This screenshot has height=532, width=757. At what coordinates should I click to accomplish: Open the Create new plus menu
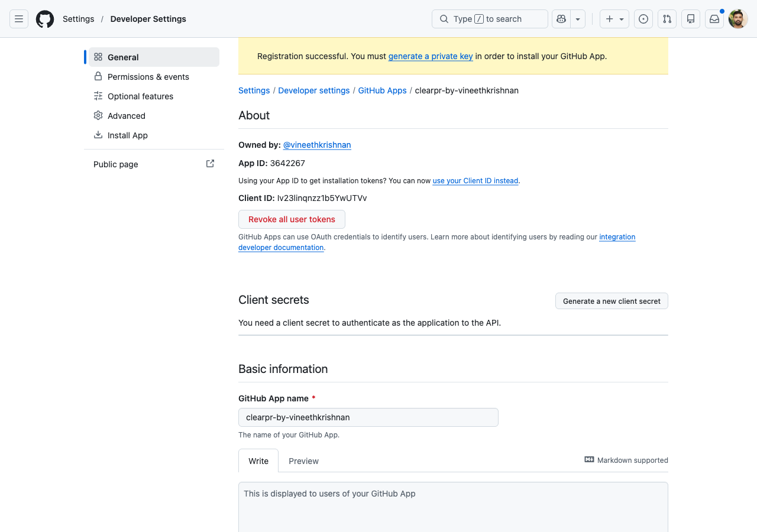(x=614, y=19)
